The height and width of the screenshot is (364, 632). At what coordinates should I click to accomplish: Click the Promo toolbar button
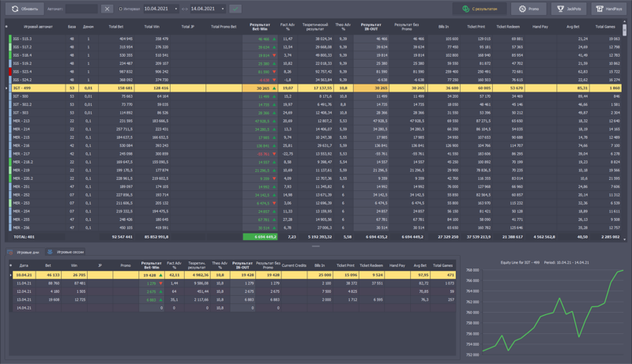pos(529,9)
